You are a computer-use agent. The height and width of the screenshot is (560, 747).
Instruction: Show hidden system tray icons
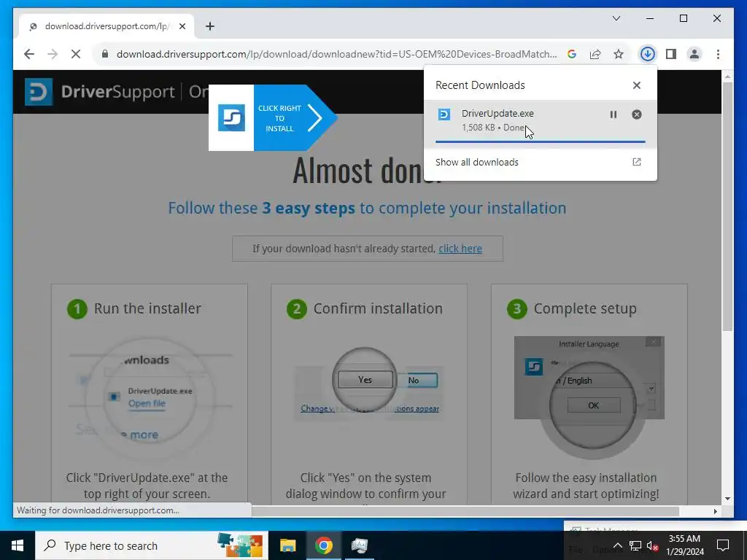pos(617,545)
